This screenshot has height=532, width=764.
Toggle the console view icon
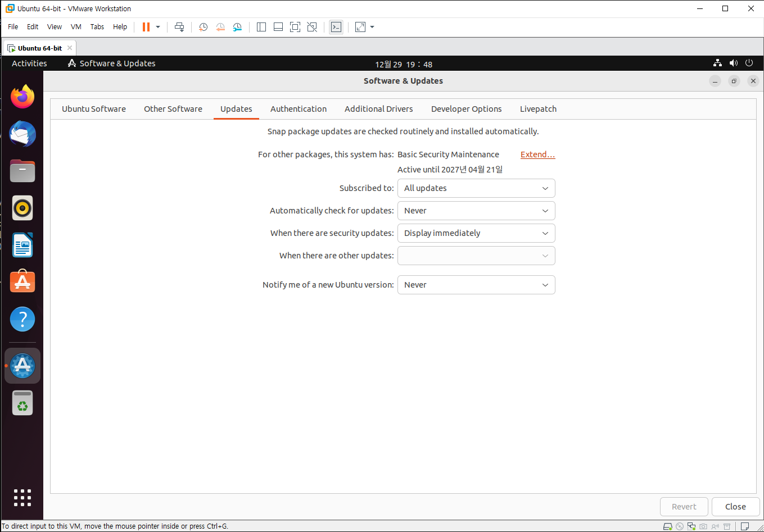click(x=336, y=27)
